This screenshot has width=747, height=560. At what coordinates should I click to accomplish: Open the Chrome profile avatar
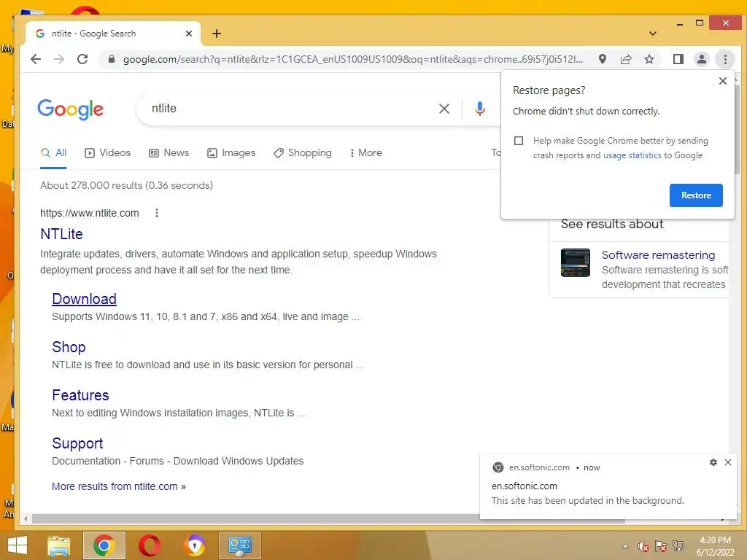pos(701,59)
